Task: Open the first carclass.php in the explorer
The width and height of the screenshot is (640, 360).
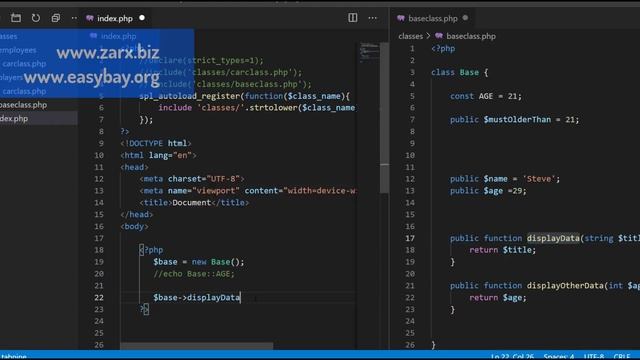Action: coord(24,64)
